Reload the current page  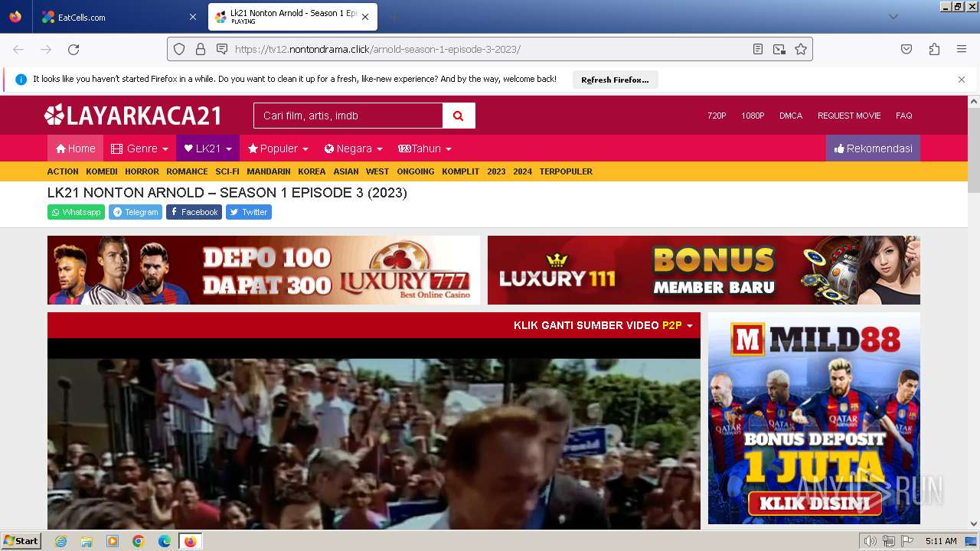click(73, 49)
